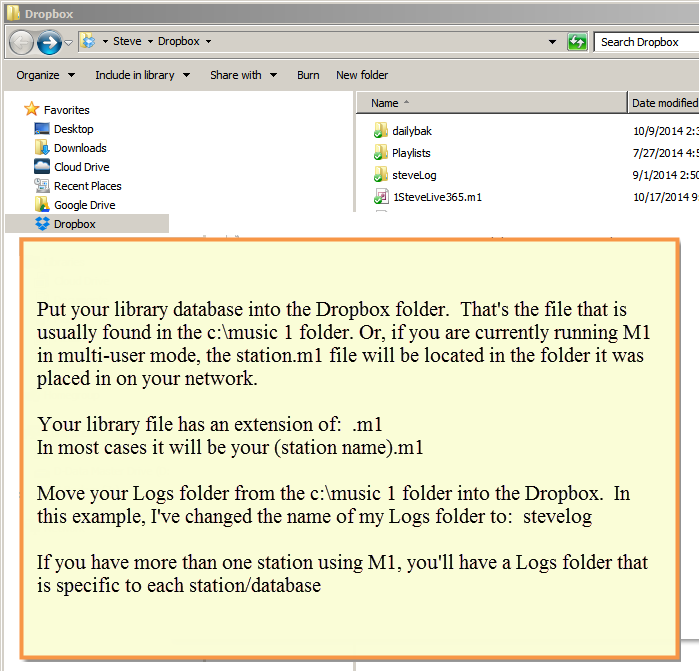Focus the Search Dropbox field

(x=646, y=42)
